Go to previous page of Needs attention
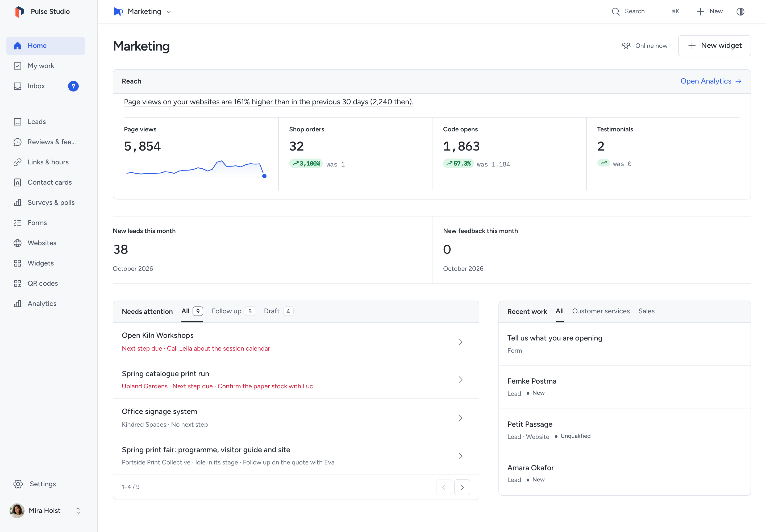This screenshot has height=532, width=766. point(444,487)
